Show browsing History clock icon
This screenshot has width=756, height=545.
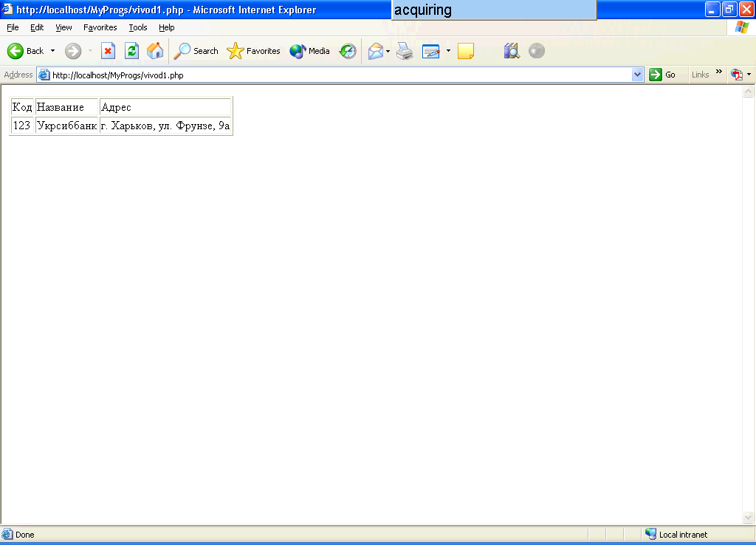pos(348,51)
